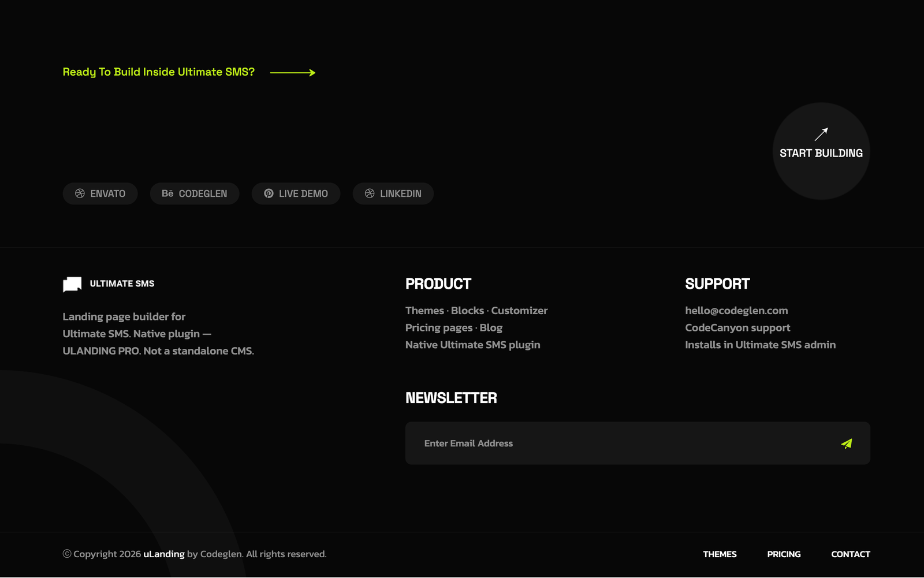Click the ULTIMATE SMS brand name
This screenshot has height=578, width=924.
click(122, 284)
